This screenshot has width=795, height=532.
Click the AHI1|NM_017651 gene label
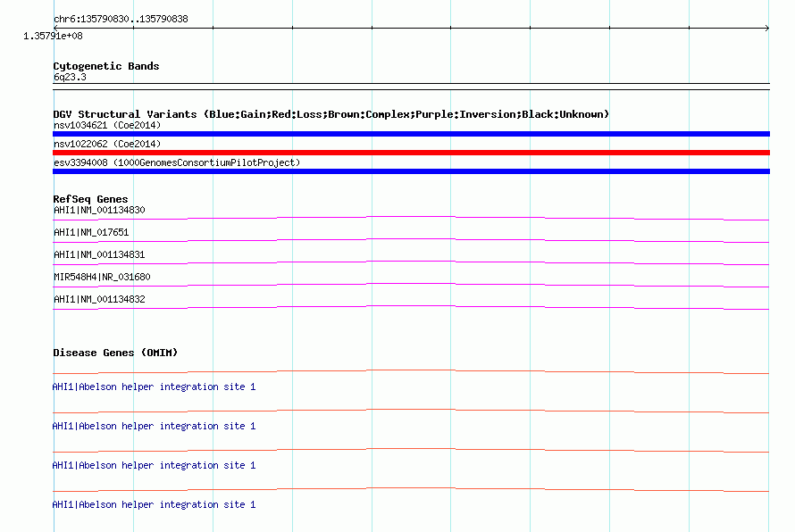click(x=91, y=232)
